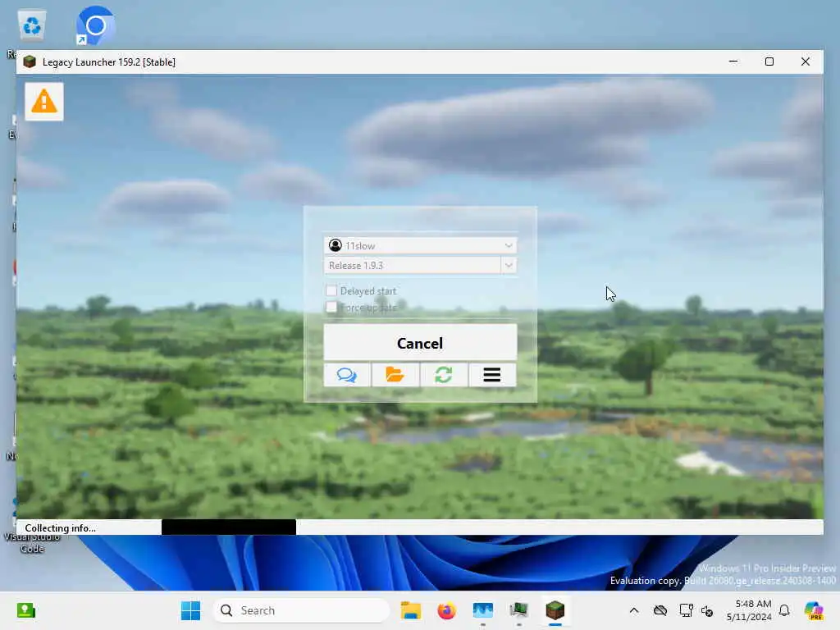This screenshot has height=630, width=840.
Task: Open the green widgets icon on taskbar
Action: [25, 610]
